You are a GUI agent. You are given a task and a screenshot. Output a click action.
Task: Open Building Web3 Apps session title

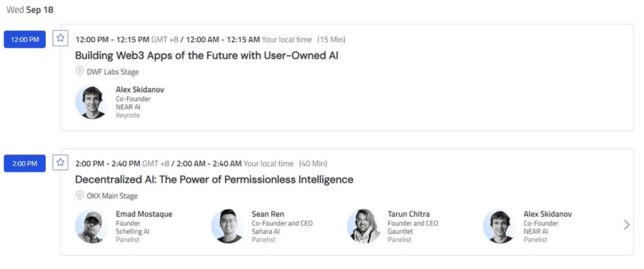pyautogui.click(x=207, y=55)
